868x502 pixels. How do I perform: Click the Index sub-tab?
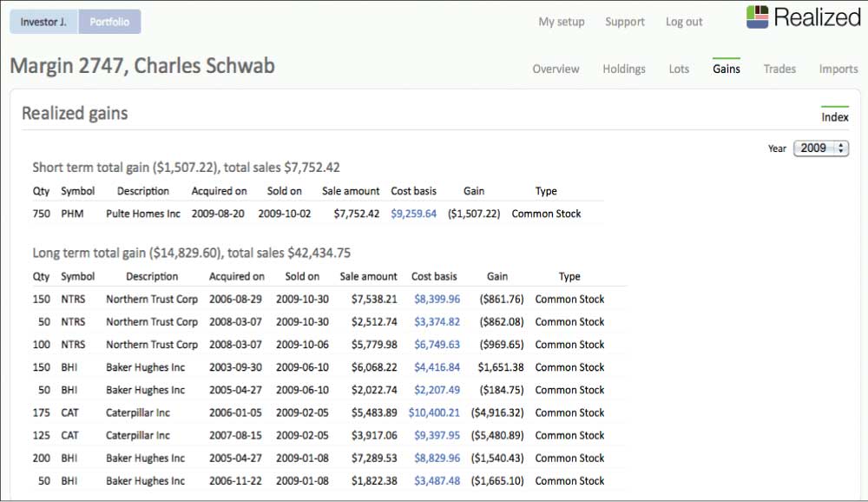834,117
